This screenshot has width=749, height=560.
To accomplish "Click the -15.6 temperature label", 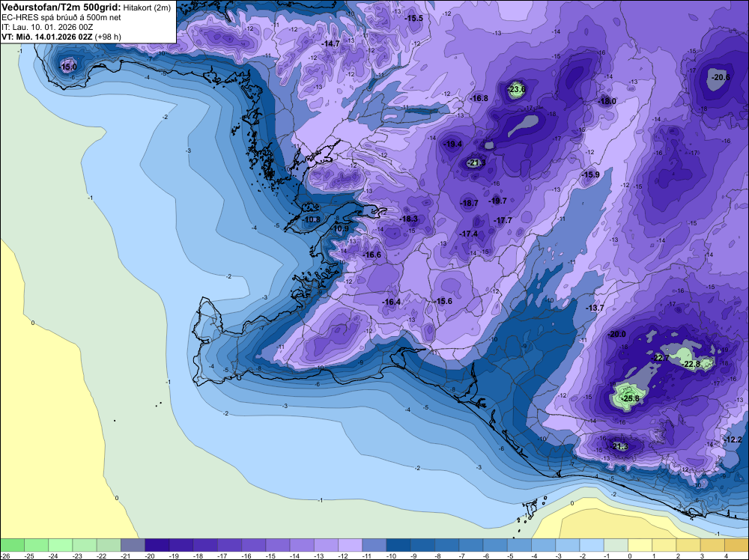I will coord(443,301).
